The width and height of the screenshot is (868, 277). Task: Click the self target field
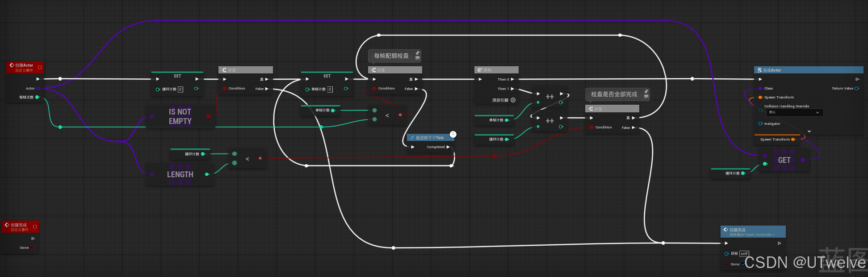(744, 254)
